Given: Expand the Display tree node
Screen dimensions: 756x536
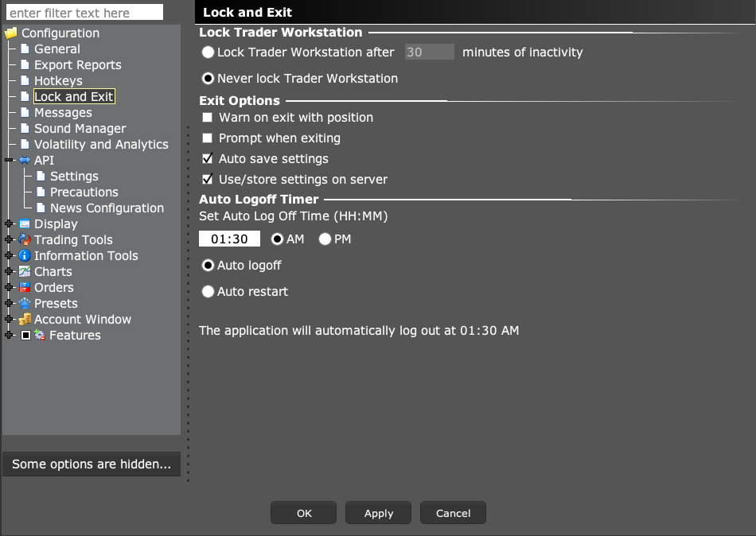Looking at the screenshot, I should [9, 223].
